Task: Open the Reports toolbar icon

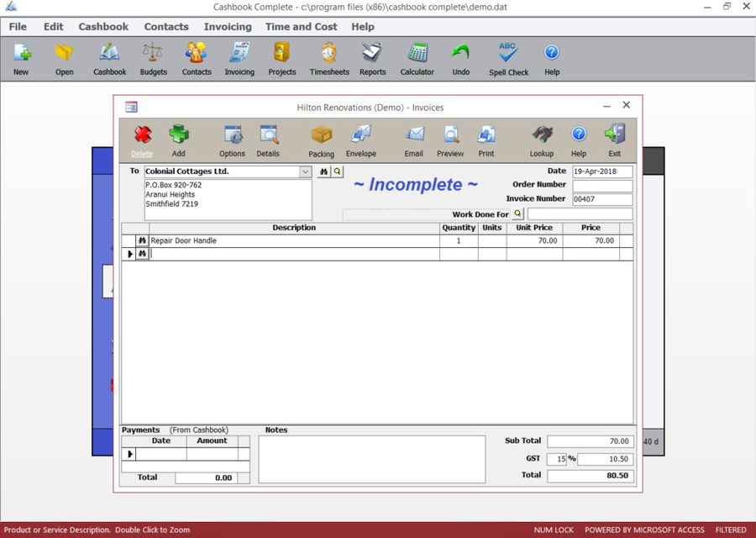Action: [372, 53]
